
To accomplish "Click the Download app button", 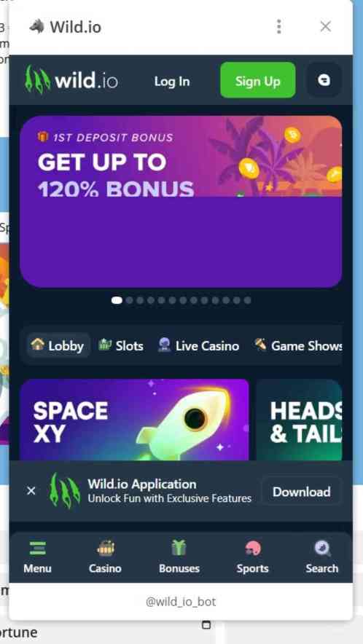I will click(x=301, y=491).
